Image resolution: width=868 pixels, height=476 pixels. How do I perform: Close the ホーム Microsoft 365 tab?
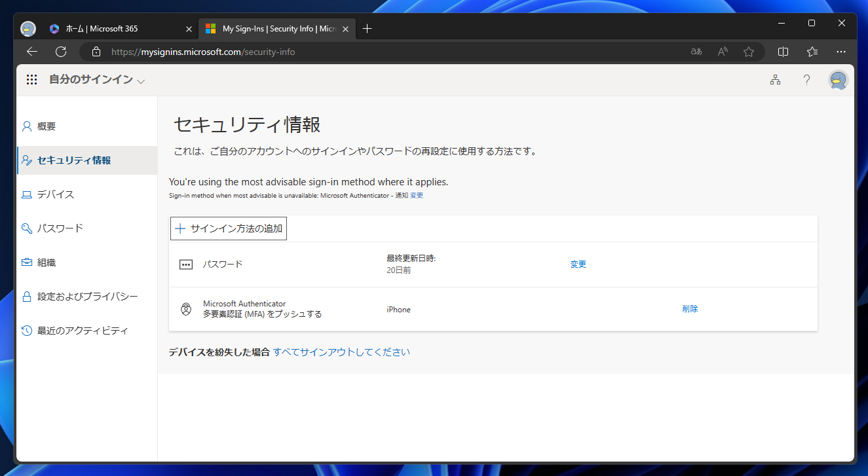189,29
